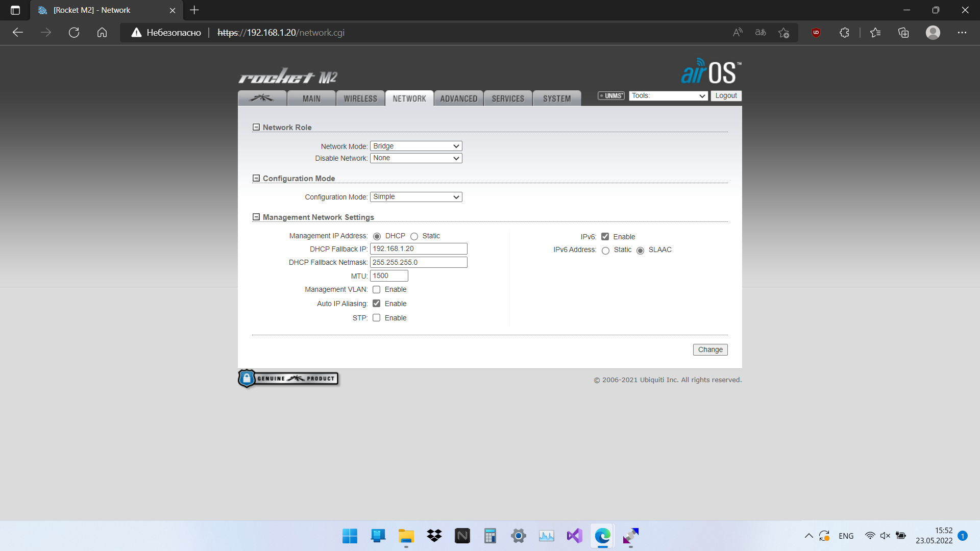Image resolution: width=980 pixels, height=551 pixels.
Task: Toggle the Auto IP Aliasing checkbox
Action: tap(376, 304)
